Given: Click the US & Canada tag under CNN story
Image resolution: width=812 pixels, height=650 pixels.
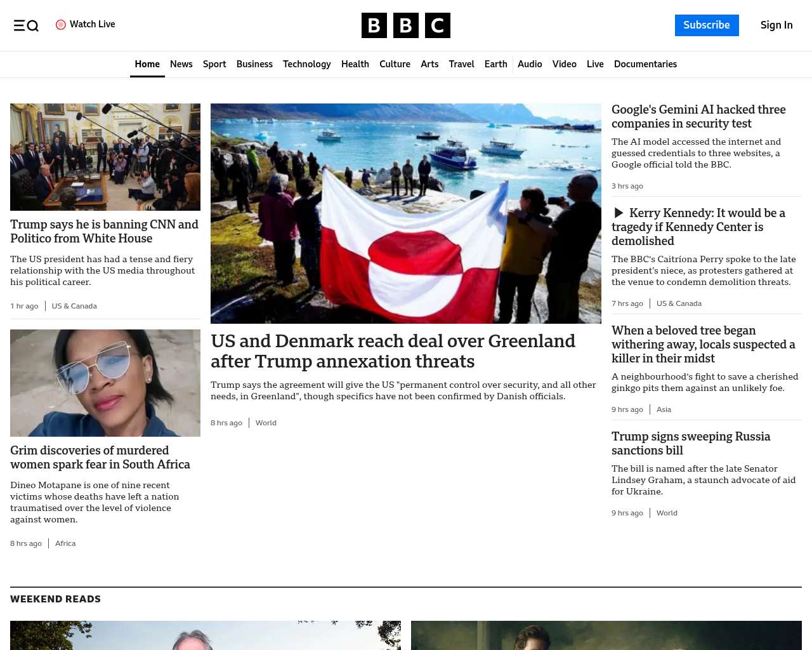Looking at the screenshot, I should [74, 306].
